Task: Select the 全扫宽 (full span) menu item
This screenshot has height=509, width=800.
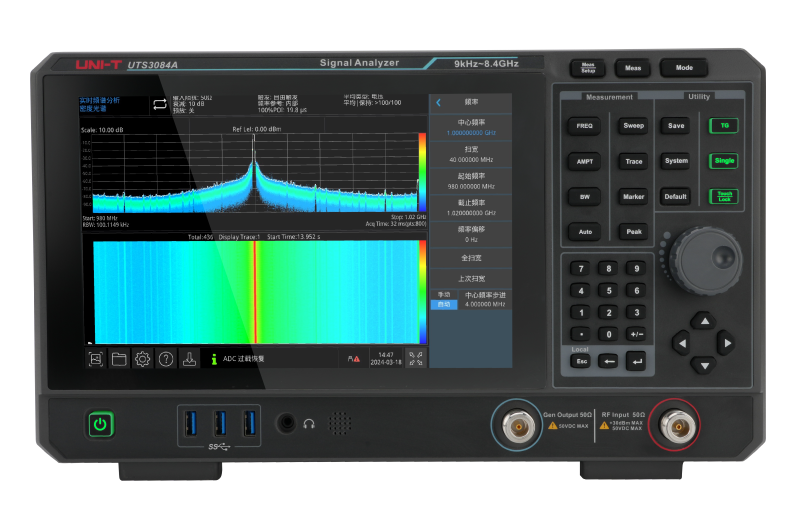Action: (x=470, y=257)
